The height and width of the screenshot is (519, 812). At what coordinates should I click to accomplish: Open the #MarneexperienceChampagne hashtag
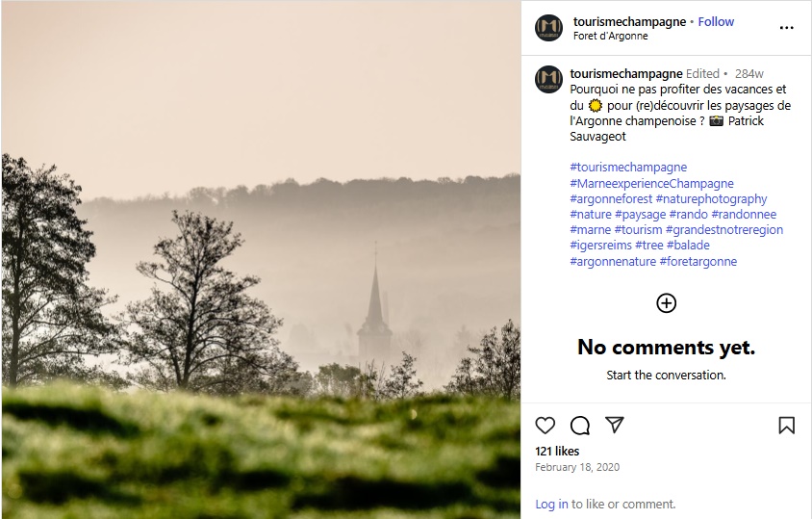(651, 183)
